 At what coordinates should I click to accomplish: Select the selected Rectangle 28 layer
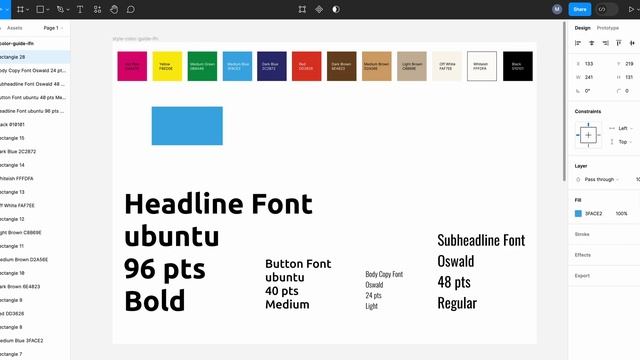click(x=35, y=57)
